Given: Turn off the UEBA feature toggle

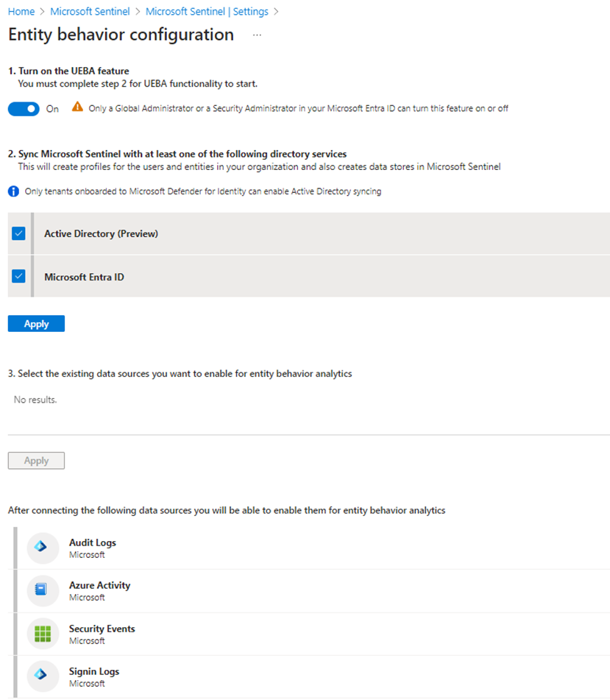Looking at the screenshot, I should tap(24, 108).
